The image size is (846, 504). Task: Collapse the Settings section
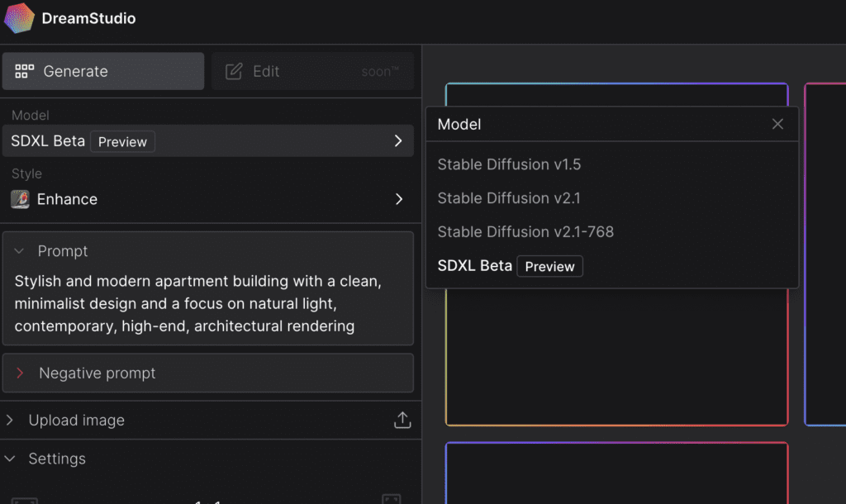tap(10, 459)
